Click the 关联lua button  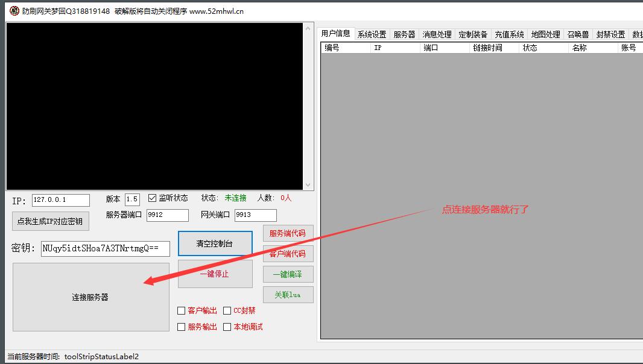[x=288, y=294]
